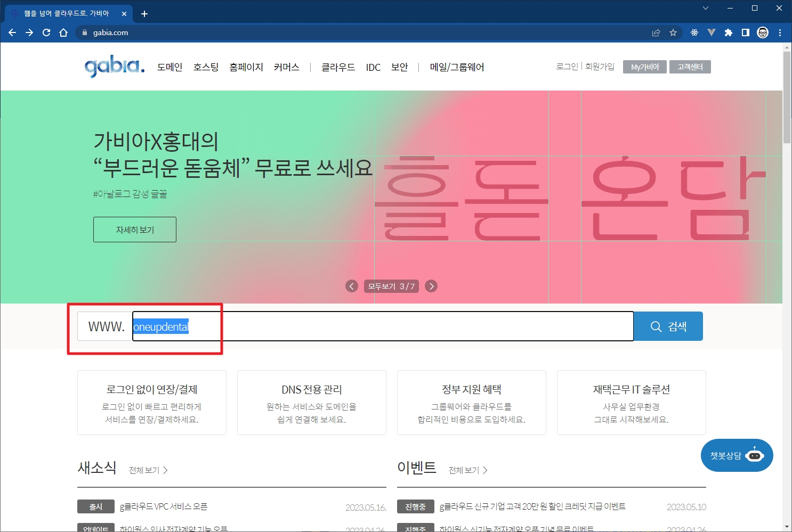Click the gabia logo
Viewport: 792px width, 532px height.
[x=114, y=67]
